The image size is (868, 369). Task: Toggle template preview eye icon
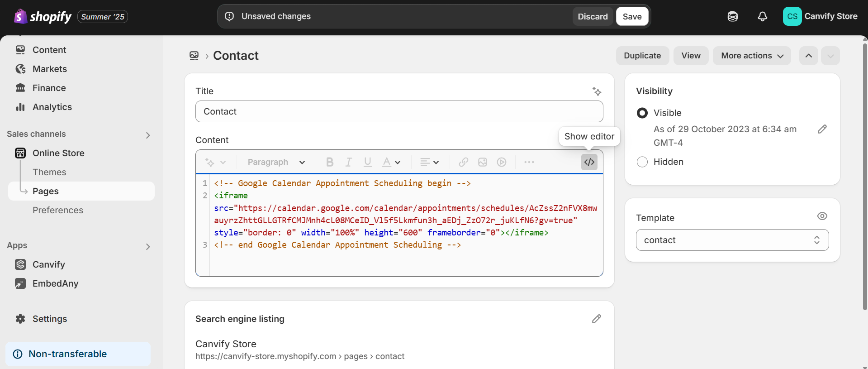pos(822,216)
